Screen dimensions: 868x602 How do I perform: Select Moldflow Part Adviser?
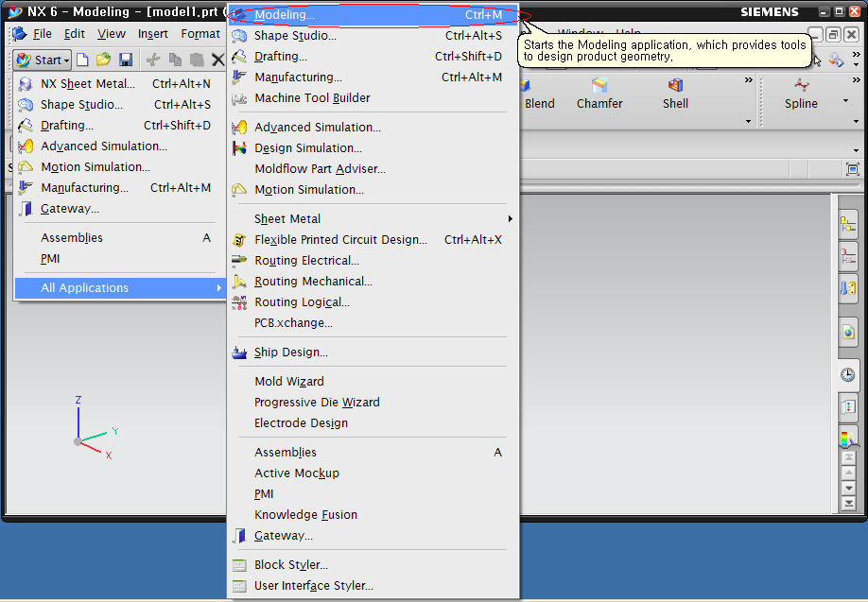click(374, 169)
